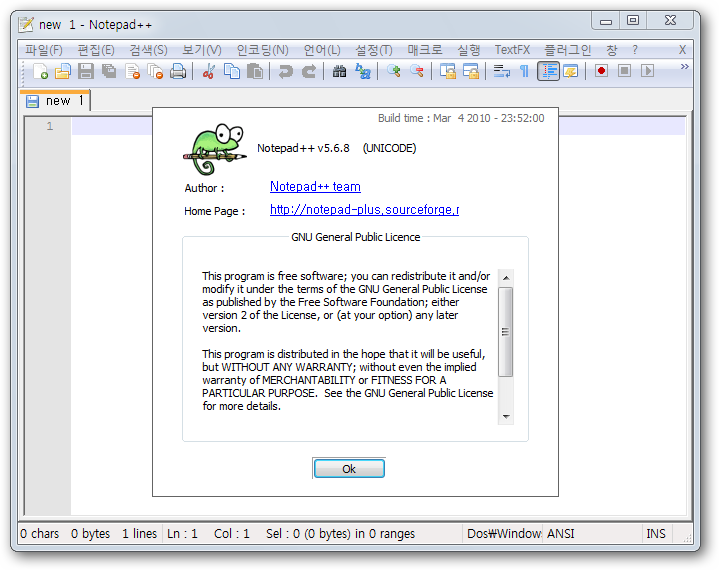Image resolution: width=719 pixels, height=570 pixels.
Task: Click the Redo arrow icon
Action: [309, 72]
